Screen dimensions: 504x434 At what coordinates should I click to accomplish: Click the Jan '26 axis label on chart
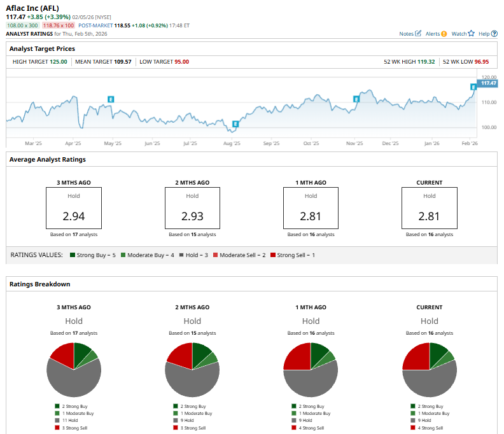click(x=431, y=143)
